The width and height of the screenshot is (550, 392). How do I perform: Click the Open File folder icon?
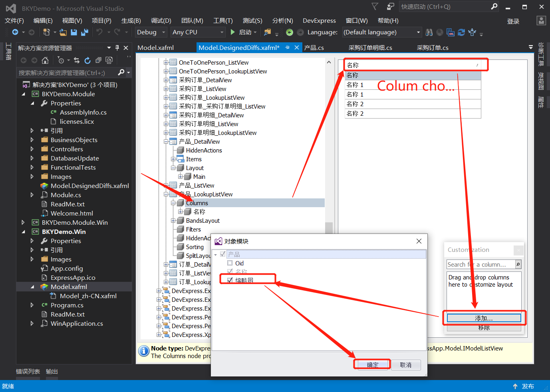[63, 32]
